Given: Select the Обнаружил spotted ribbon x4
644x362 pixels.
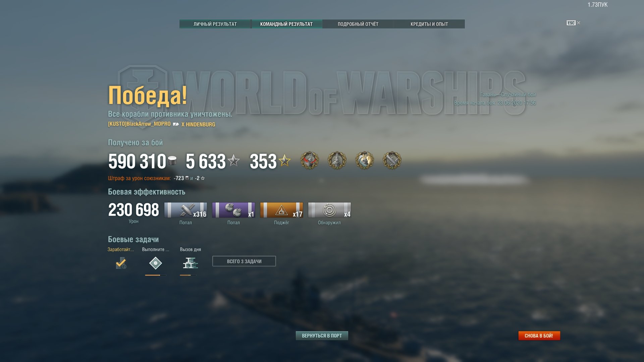Looking at the screenshot, I should pyautogui.click(x=329, y=210).
